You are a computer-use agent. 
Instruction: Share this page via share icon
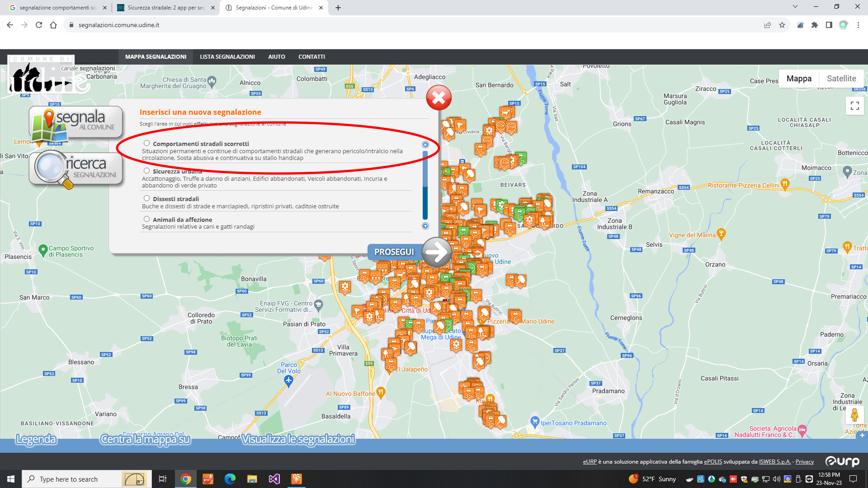[768, 25]
